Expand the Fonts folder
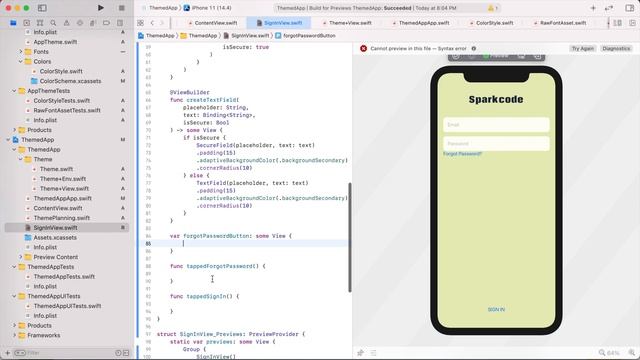The width and height of the screenshot is (640, 360). (21, 51)
